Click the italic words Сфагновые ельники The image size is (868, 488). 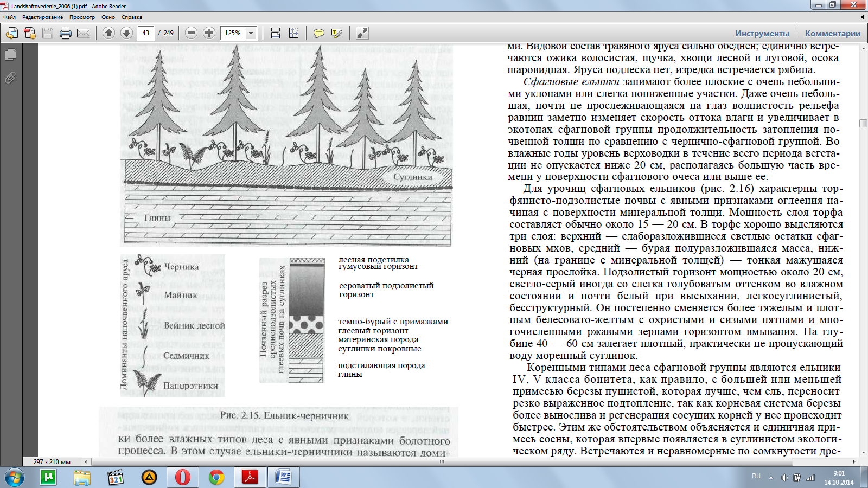571,82
